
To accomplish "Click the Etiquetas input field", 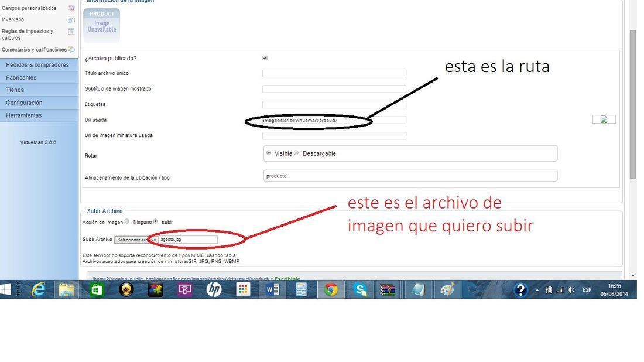I will (x=334, y=105).
